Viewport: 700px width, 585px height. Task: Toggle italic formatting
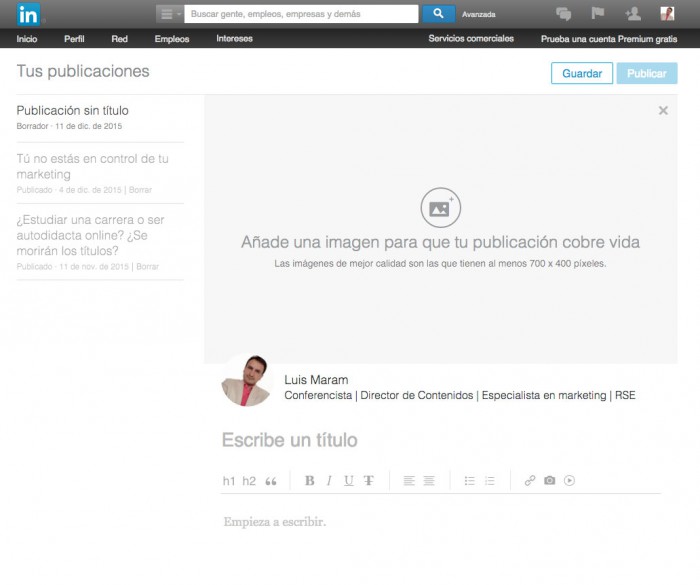[x=329, y=481]
